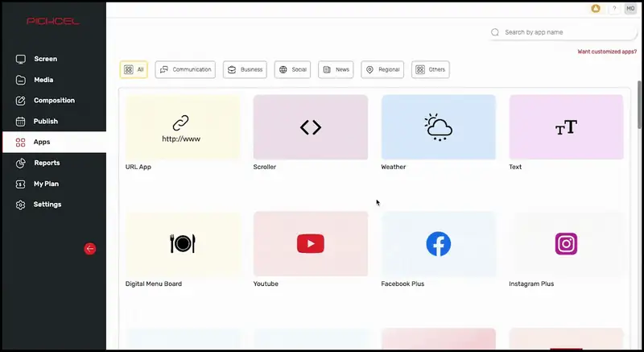Click the URL App label text
This screenshot has width=644, height=352.
(138, 167)
